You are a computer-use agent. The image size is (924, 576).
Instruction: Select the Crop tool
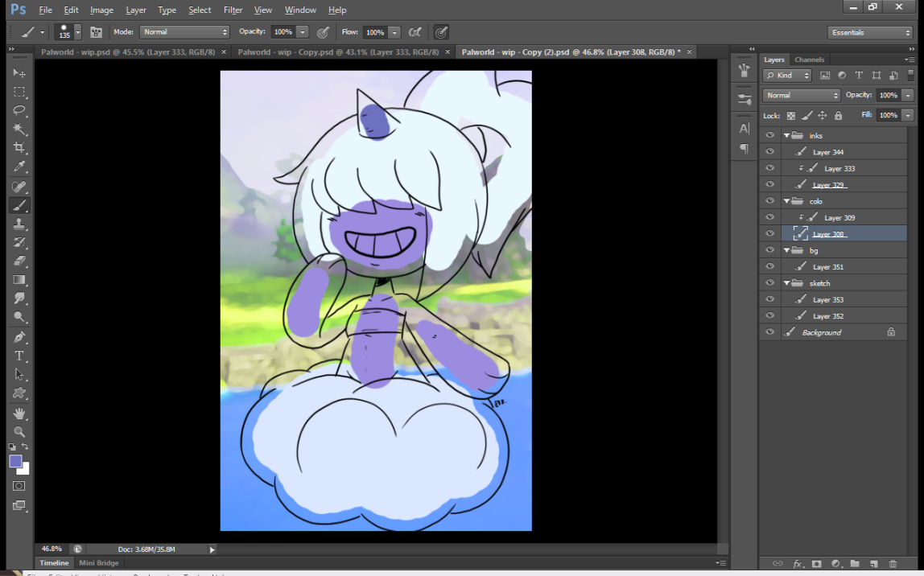tap(19, 148)
